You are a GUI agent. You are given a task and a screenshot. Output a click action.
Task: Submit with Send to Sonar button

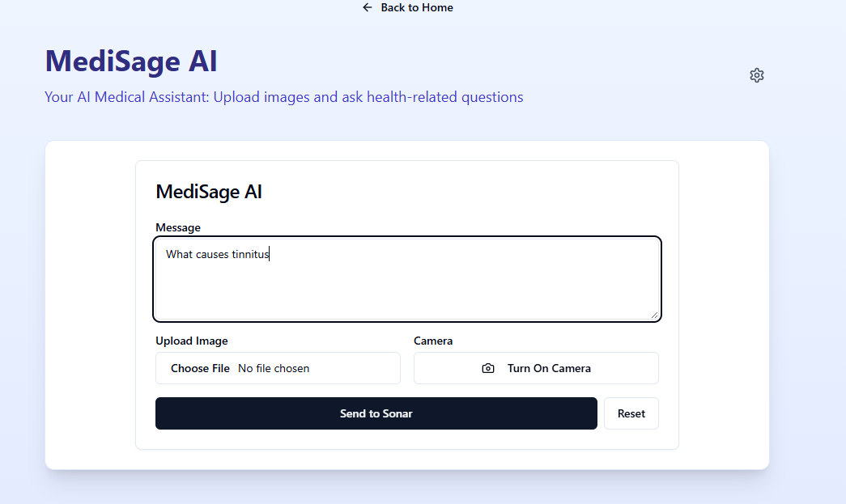point(376,413)
